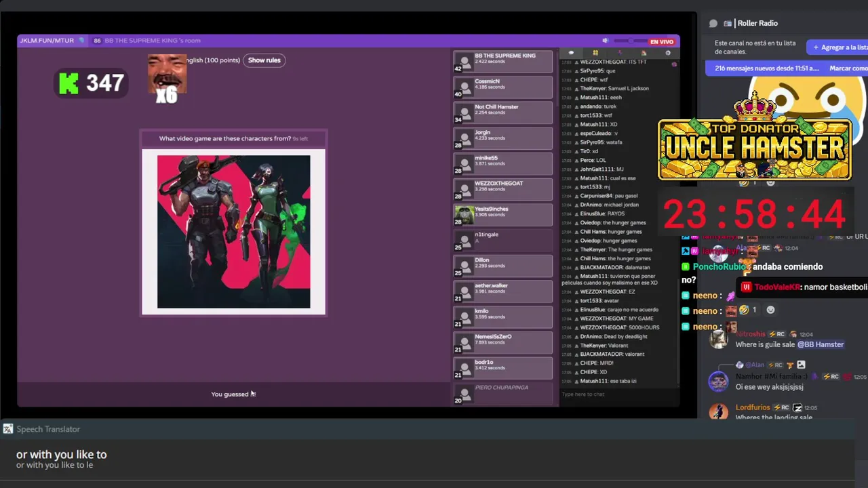The width and height of the screenshot is (868, 488).
Task: Click chat message 'TheKenyer: Valorant'
Action: coord(604,345)
